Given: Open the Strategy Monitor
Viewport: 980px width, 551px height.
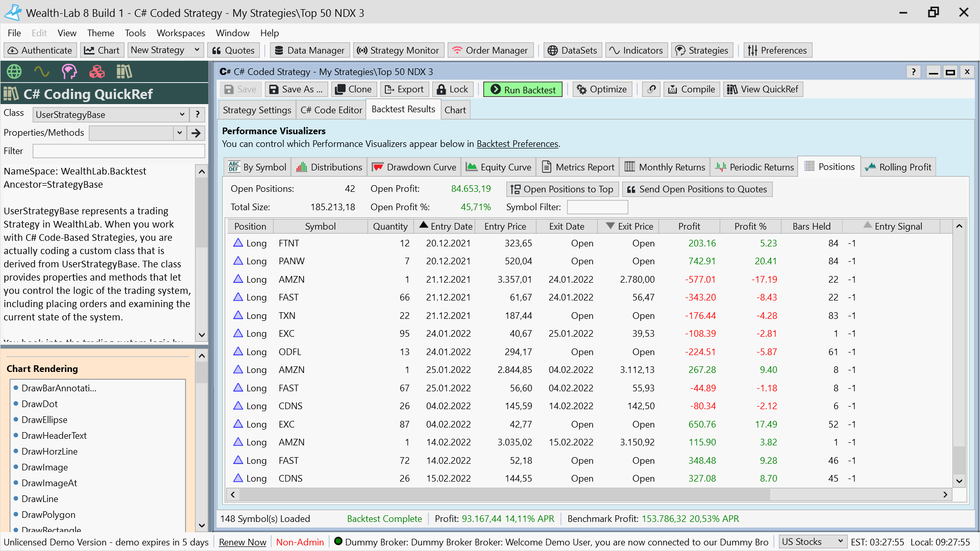Looking at the screenshot, I should [398, 51].
